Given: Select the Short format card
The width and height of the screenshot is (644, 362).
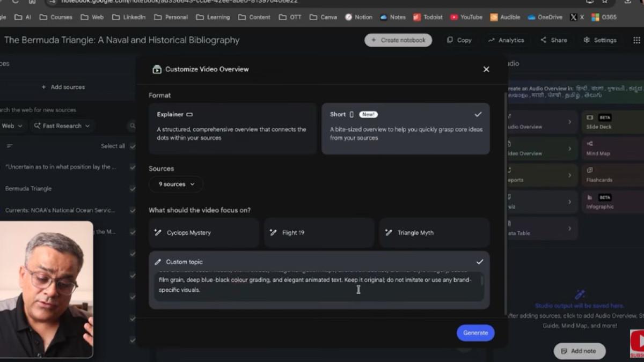Looking at the screenshot, I should [406, 129].
